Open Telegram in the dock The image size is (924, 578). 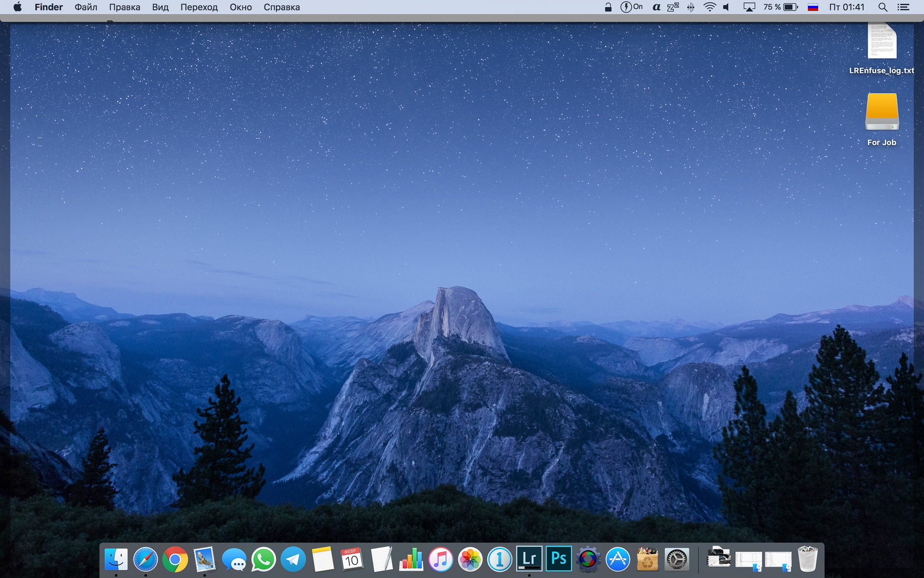pos(293,560)
